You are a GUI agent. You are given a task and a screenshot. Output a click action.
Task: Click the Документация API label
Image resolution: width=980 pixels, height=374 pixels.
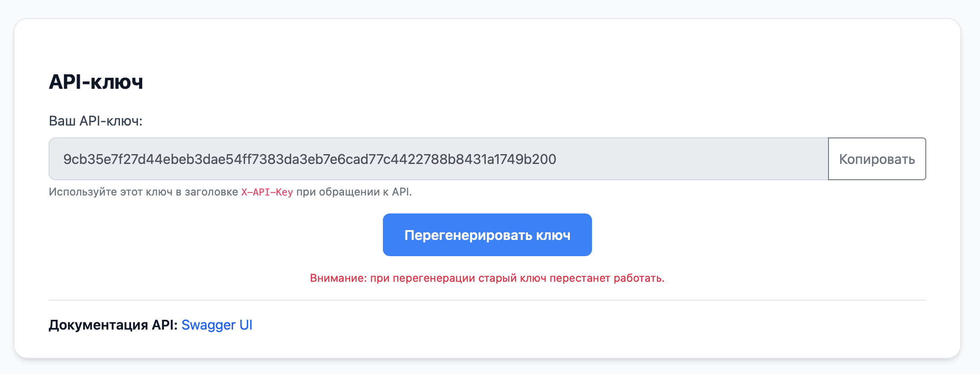tap(113, 325)
